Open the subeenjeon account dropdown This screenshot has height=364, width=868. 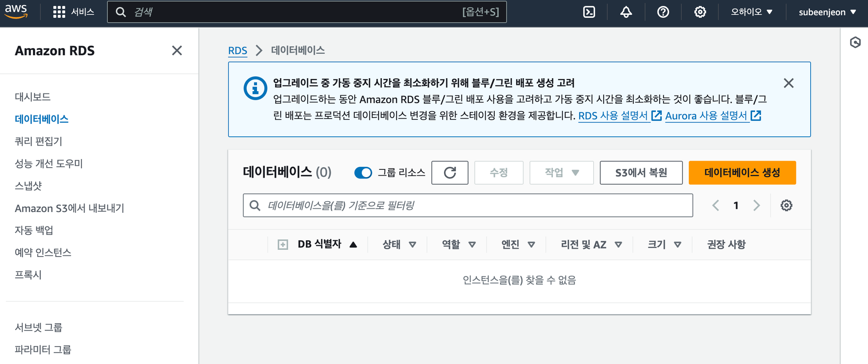click(x=827, y=12)
